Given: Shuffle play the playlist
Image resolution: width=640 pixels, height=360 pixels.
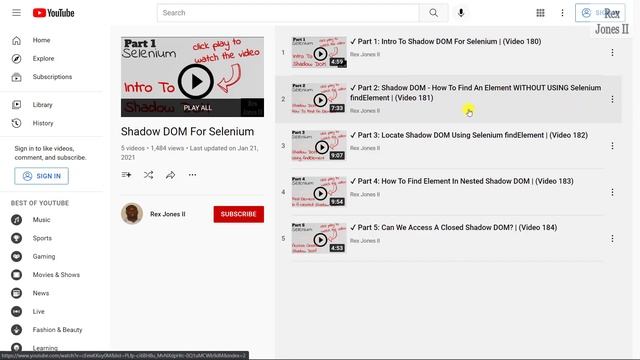Looking at the screenshot, I should (x=149, y=175).
